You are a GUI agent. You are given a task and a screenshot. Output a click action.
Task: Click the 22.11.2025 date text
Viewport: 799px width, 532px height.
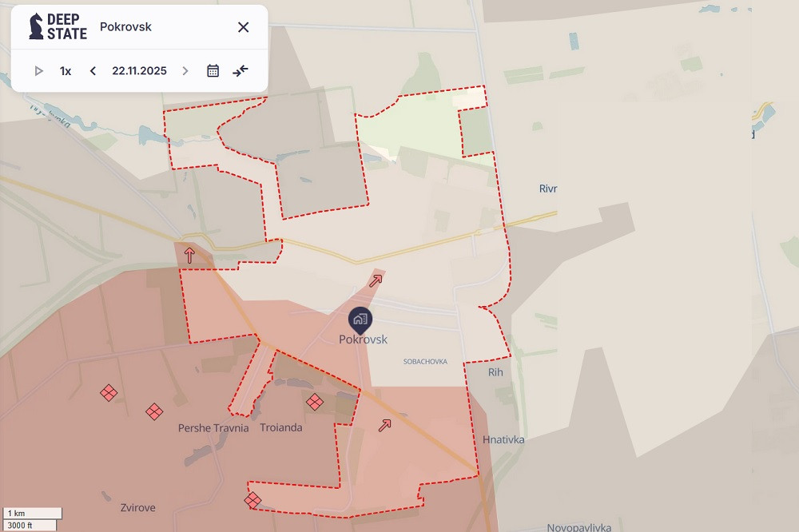(139, 71)
